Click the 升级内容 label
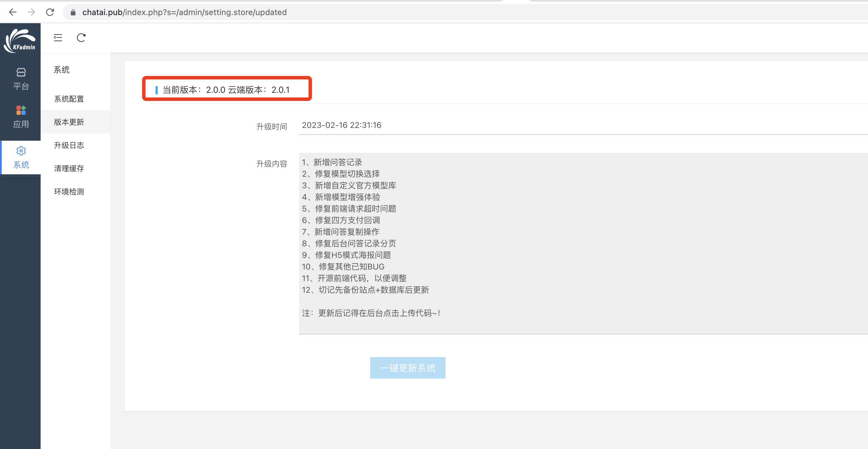Viewport: 868px width, 449px height. pos(272,164)
